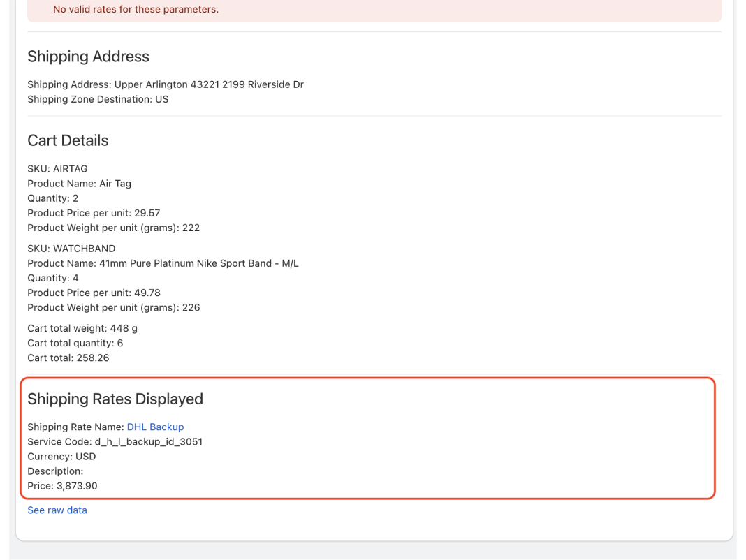Select the Service Code d_h_l_backup_id_3051 line
746x560 pixels.
point(115,442)
